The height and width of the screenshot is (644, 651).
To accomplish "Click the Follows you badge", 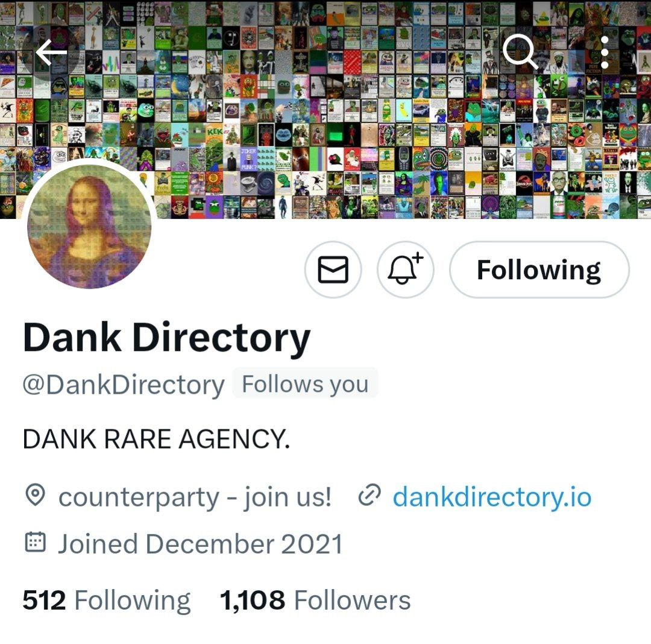I will click(305, 384).
